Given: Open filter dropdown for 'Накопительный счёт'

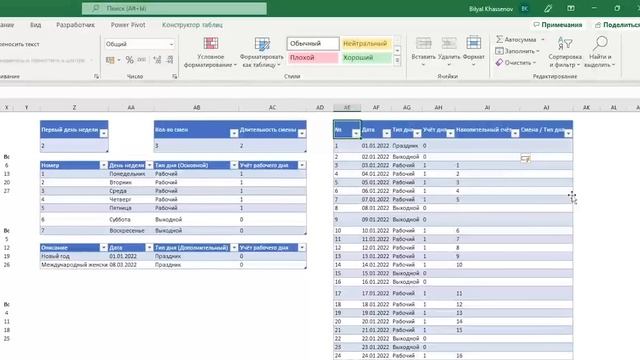Looking at the screenshot, I should [x=515, y=133].
